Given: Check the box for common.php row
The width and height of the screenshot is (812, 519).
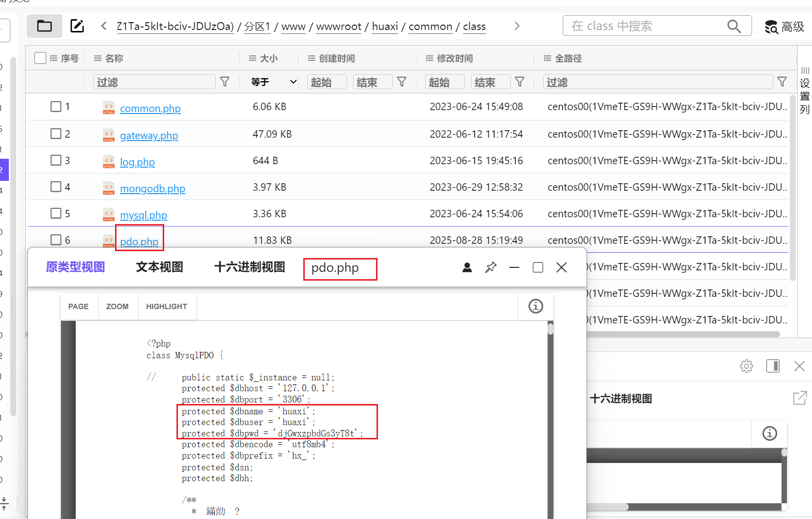Looking at the screenshot, I should [x=56, y=107].
